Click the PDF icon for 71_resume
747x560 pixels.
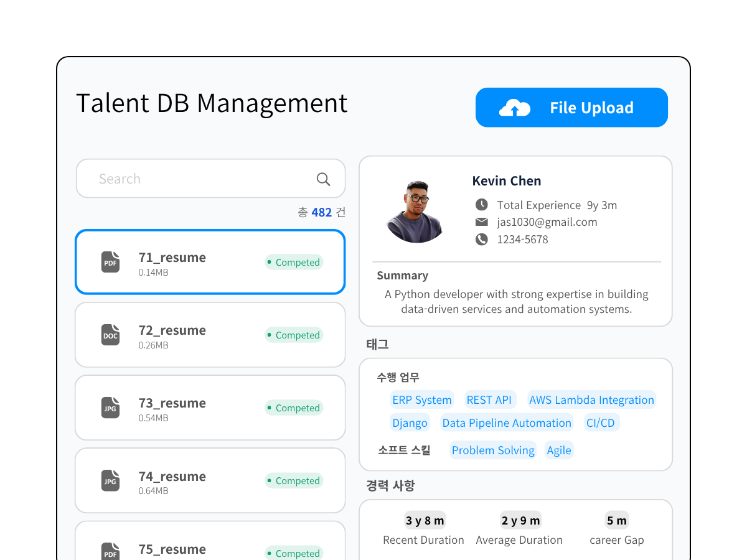tap(110, 262)
